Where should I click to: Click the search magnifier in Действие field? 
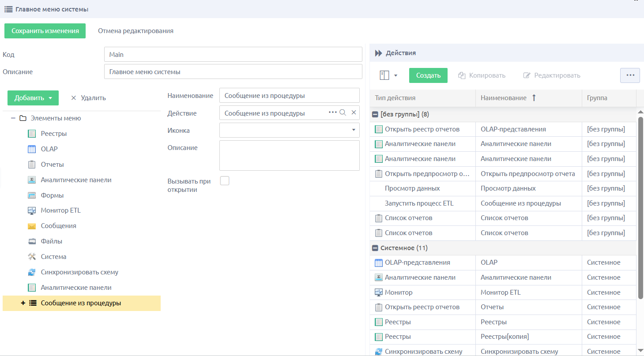(x=343, y=113)
